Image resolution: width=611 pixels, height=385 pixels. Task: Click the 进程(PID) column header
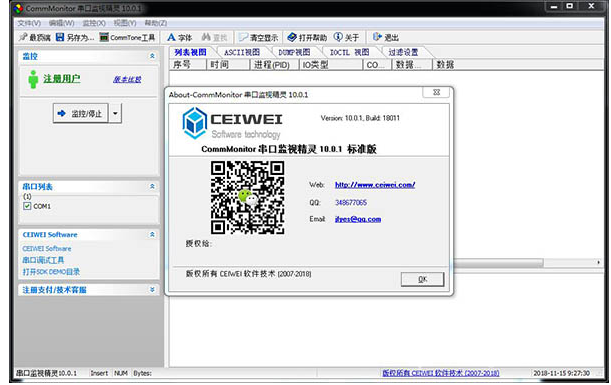click(x=274, y=65)
